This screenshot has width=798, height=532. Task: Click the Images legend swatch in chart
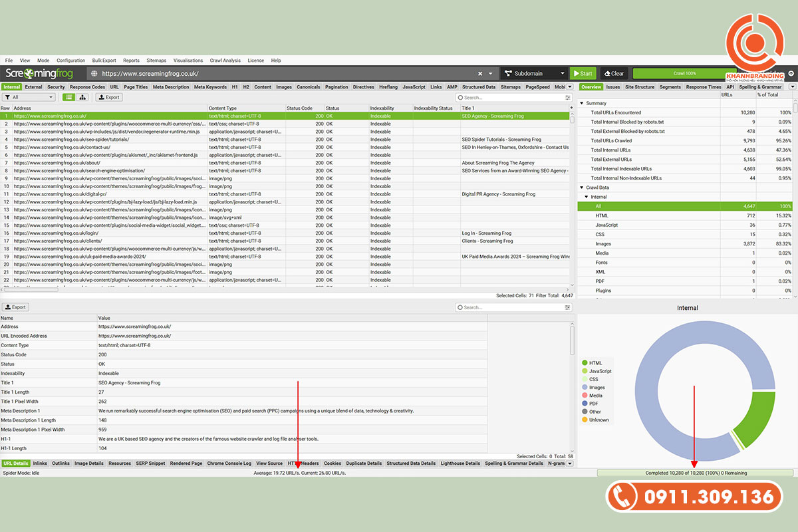[585, 388]
